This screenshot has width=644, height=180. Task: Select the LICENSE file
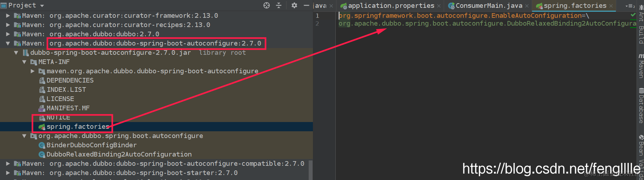[60, 99]
